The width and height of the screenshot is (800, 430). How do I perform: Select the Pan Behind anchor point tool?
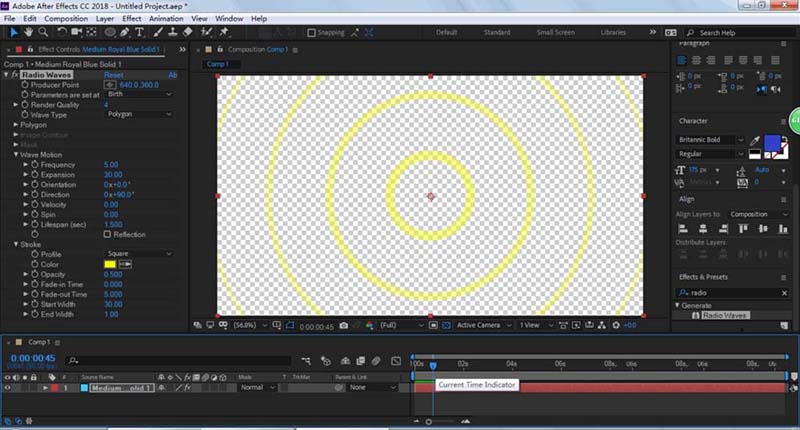point(91,32)
